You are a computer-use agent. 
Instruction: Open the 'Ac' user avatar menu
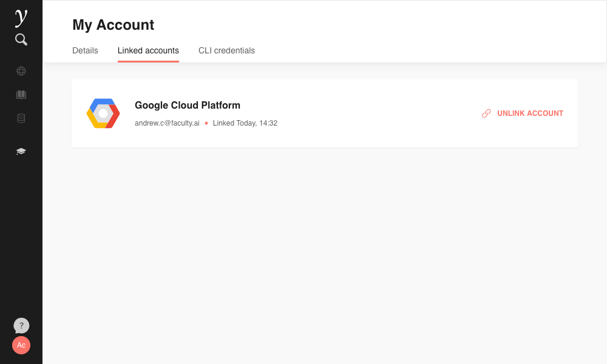pyautogui.click(x=21, y=345)
